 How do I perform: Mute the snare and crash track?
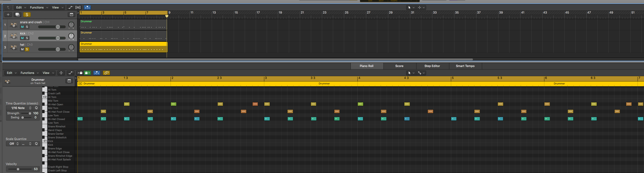(22, 27)
